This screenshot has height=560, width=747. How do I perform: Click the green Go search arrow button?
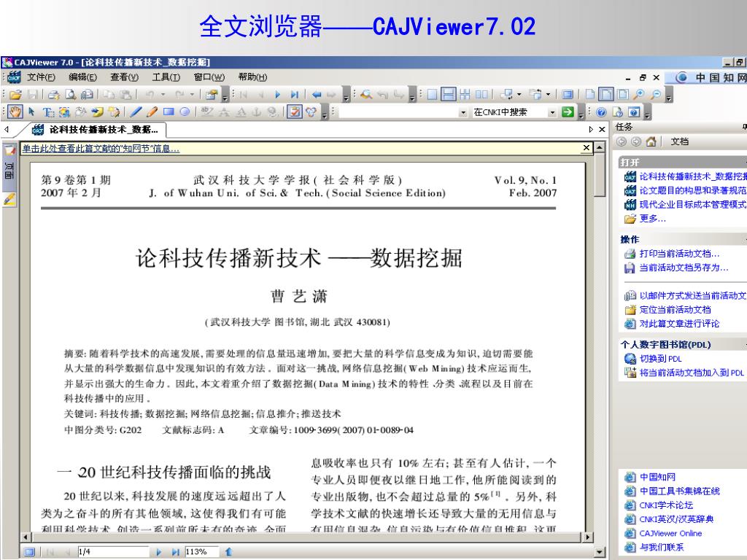pyautogui.click(x=568, y=112)
